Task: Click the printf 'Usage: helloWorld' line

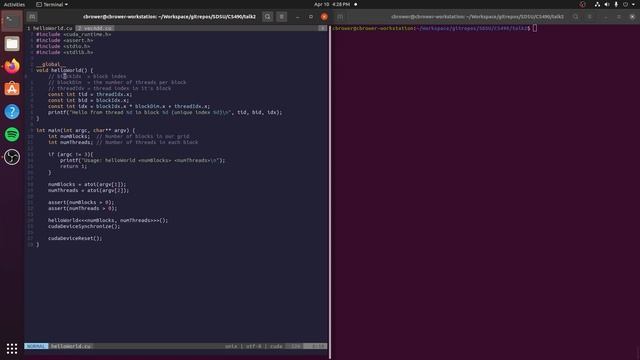Action: (x=142, y=160)
